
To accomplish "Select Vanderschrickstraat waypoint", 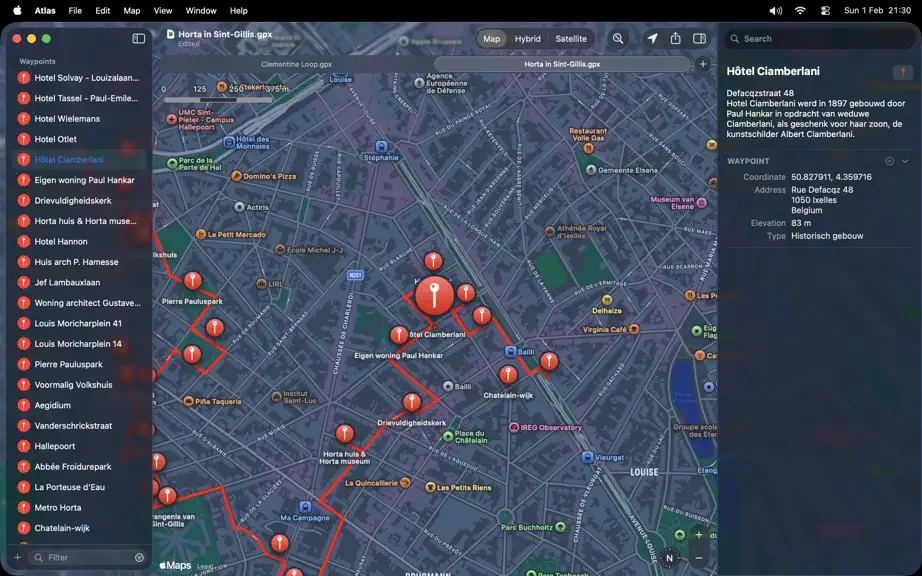I will click(79, 426).
